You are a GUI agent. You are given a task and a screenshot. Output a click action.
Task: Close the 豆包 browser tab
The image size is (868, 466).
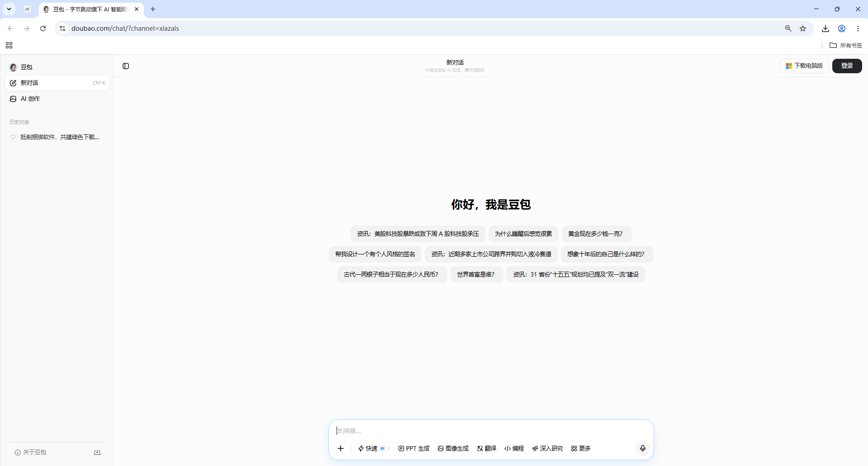click(137, 9)
